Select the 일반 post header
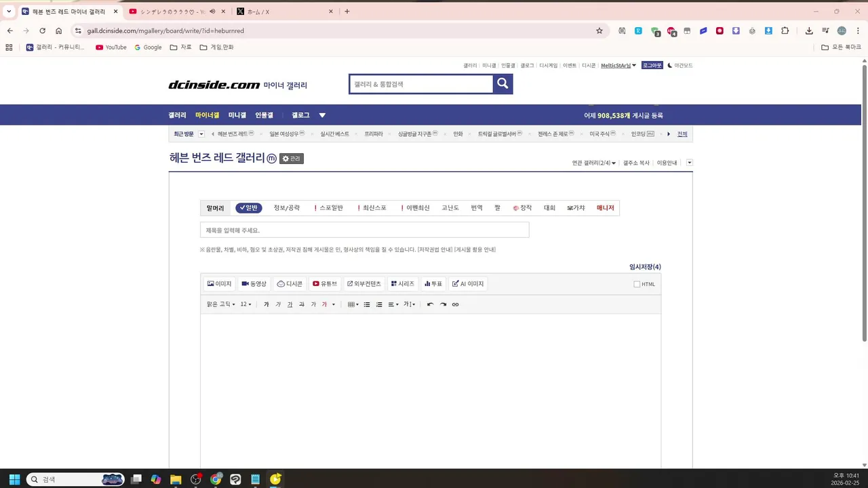 [249, 208]
